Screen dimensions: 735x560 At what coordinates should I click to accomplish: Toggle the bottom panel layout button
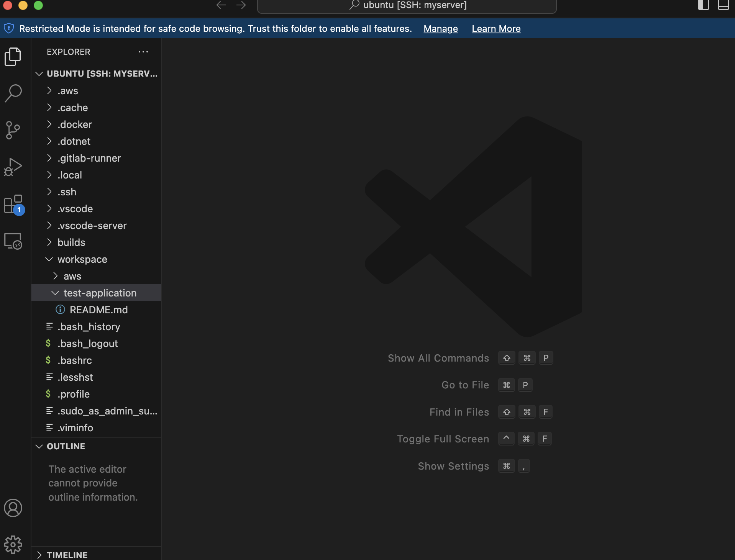coord(724,5)
